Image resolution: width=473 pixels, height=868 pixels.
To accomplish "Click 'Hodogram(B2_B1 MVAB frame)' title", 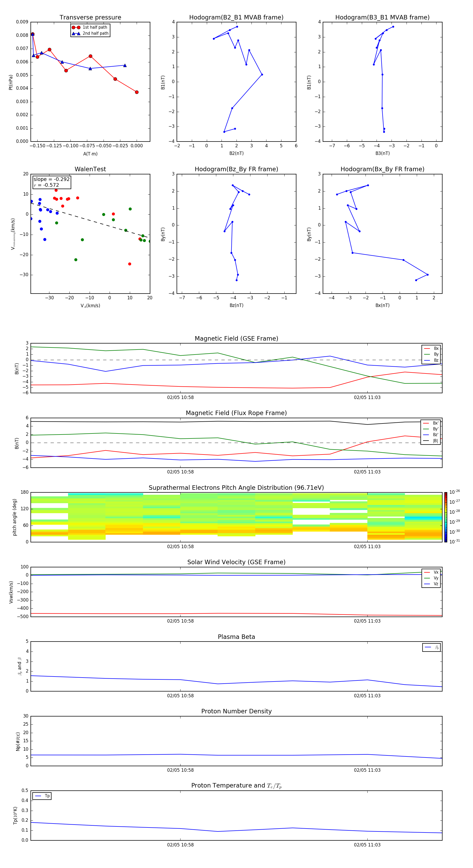I will point(236,18).
